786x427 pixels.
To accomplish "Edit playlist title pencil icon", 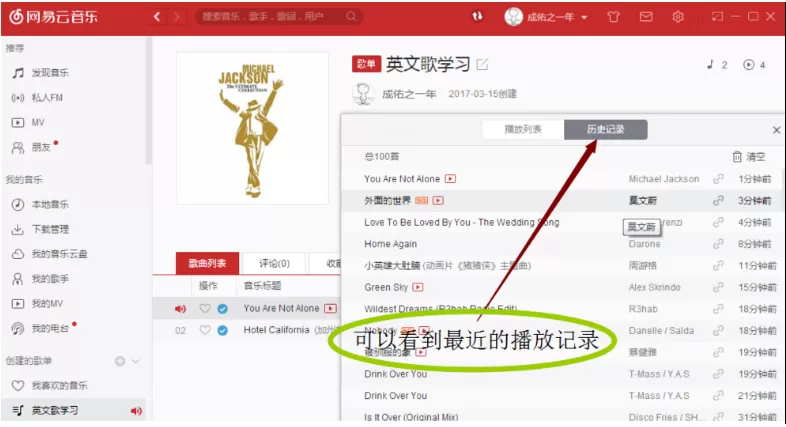I will 482,64.
